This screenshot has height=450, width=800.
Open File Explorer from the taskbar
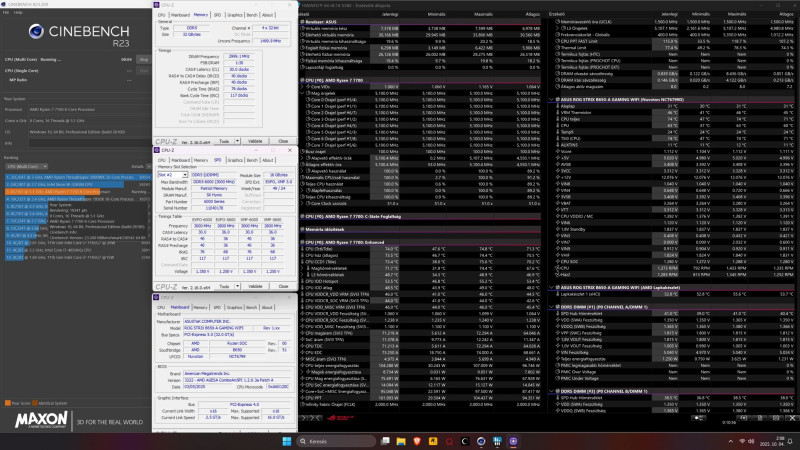[401, 441]
